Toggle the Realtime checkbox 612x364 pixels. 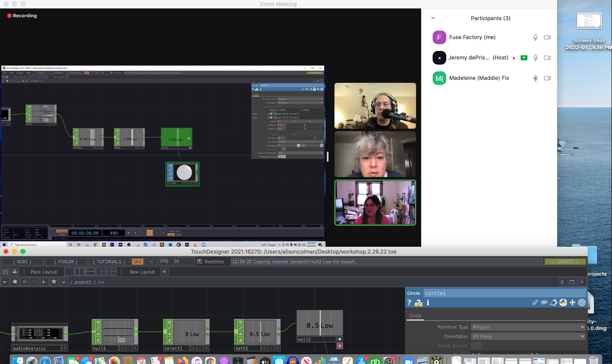(x=200, y=261)
